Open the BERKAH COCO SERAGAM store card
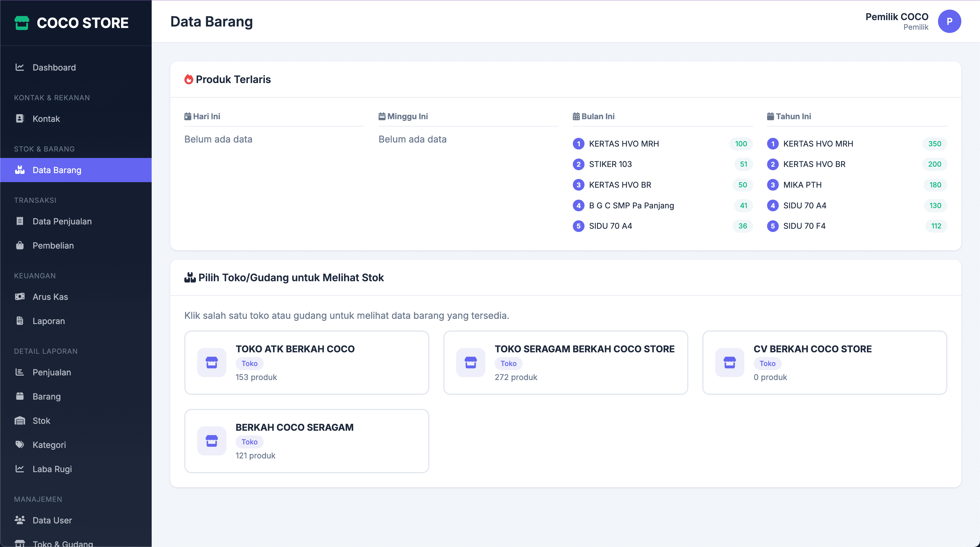This screenshot has height=547, width=980. [x=307, y=441]
